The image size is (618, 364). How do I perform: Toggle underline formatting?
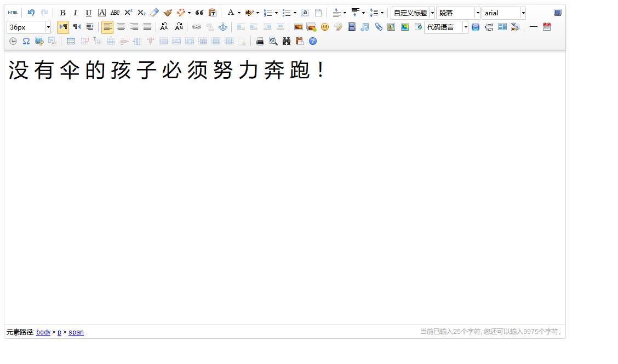click(x=89, y=13)
